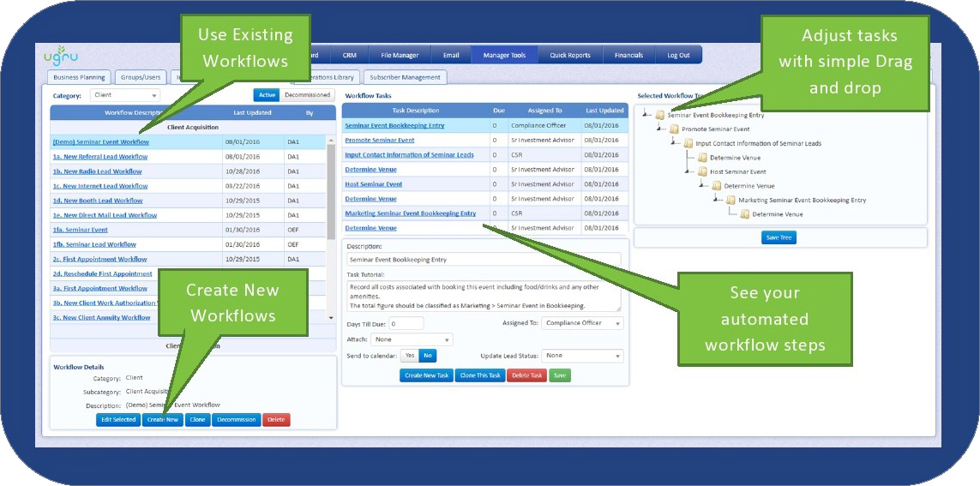980x486 pixels.
Task: Set Send to calendar to Yes
Action: pos(409,356)
